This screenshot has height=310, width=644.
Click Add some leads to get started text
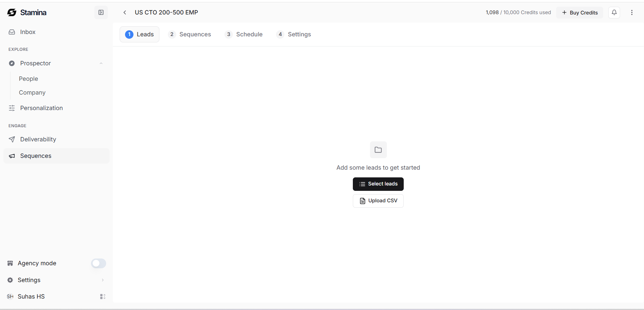[378, 168]
